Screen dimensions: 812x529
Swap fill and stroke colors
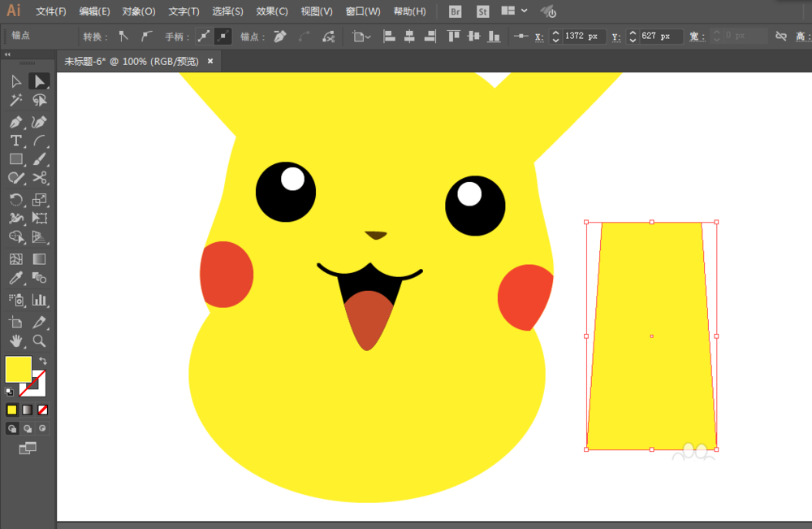click(43, 361)
